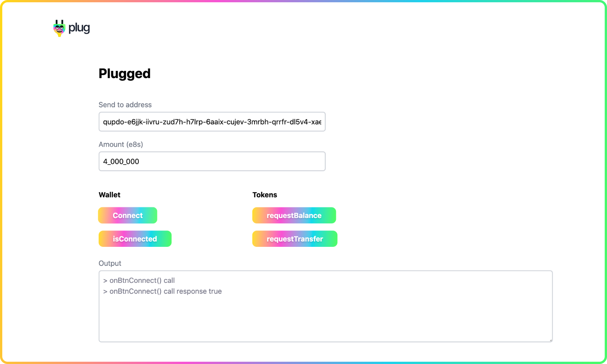Image resolution: width=607 pixels, height=364 pixels.
Task: Place cursor in the qupdo-e6jjk address text
Action: (212, 122)
